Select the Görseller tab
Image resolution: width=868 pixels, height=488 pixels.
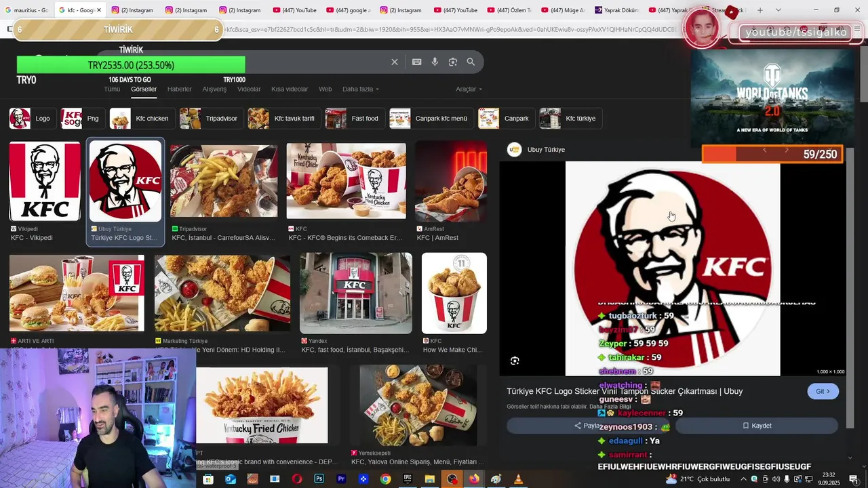pos(144,89)
